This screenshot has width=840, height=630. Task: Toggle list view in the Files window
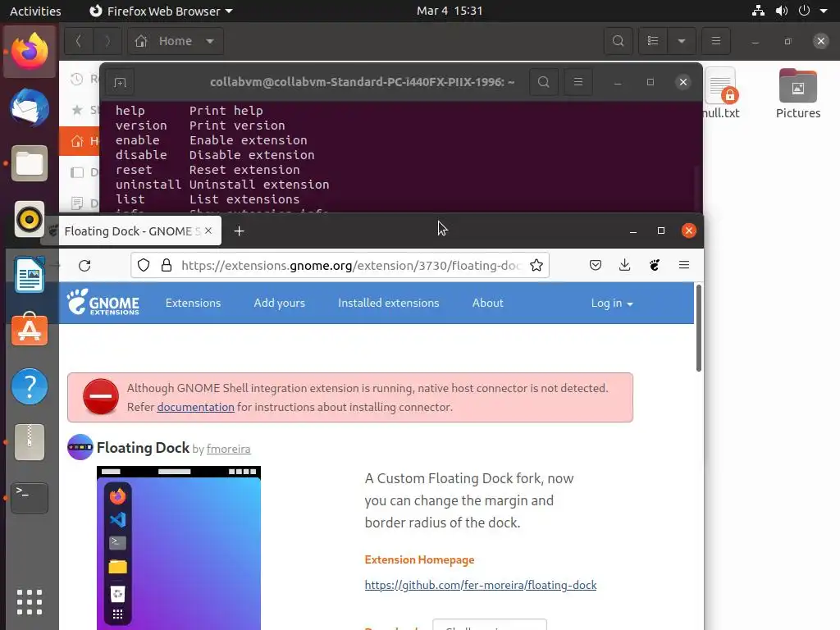click(x=653, y=41)
